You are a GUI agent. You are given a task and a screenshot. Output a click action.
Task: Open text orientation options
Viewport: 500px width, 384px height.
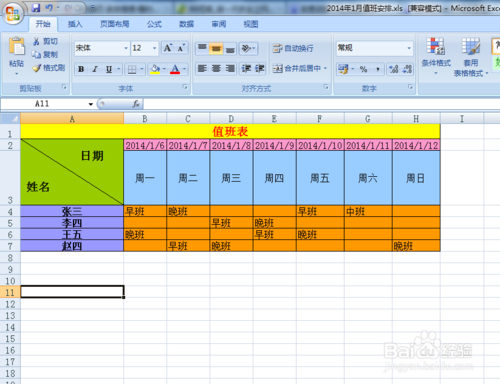(248, 48)
